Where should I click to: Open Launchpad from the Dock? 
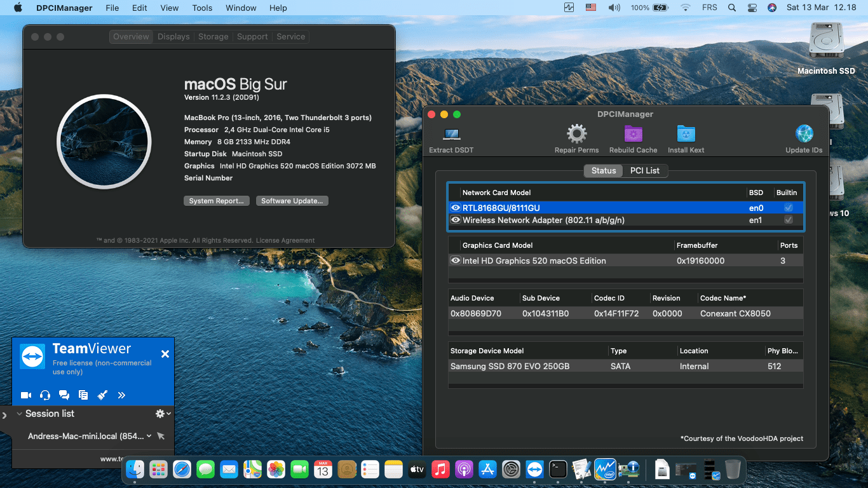point(158,470)
